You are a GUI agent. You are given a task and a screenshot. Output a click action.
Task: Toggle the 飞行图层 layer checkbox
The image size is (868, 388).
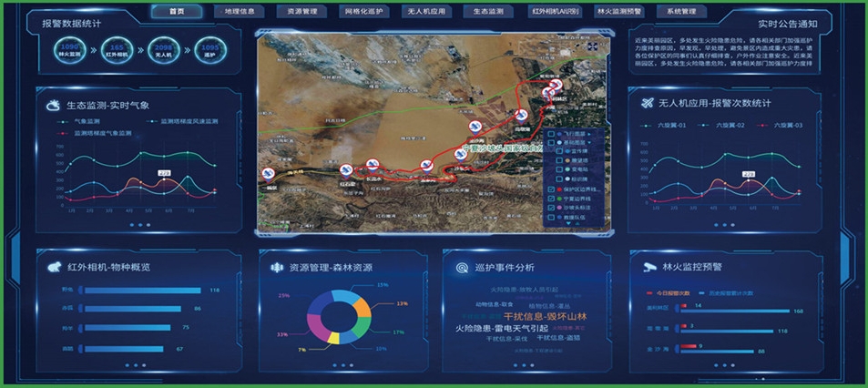551,134
